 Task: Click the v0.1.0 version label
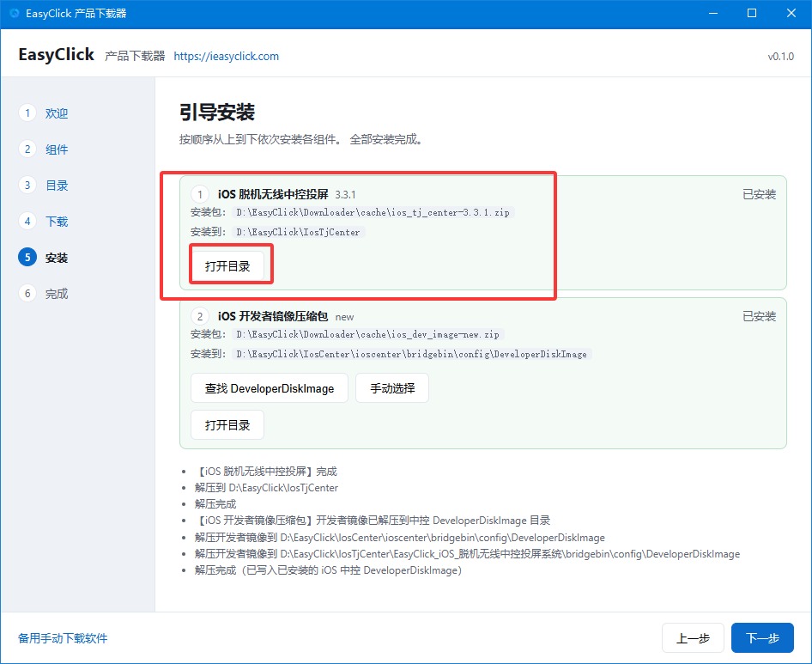tap(780, 56)
